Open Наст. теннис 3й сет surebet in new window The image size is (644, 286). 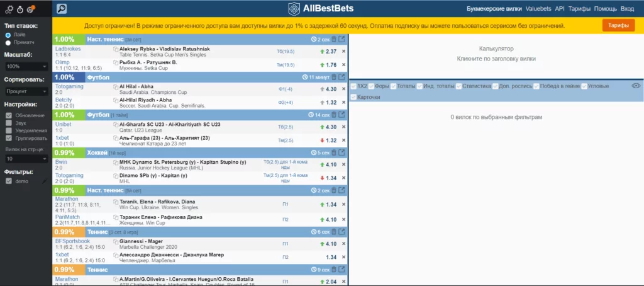pyautogui.click(x=341, y=40)
